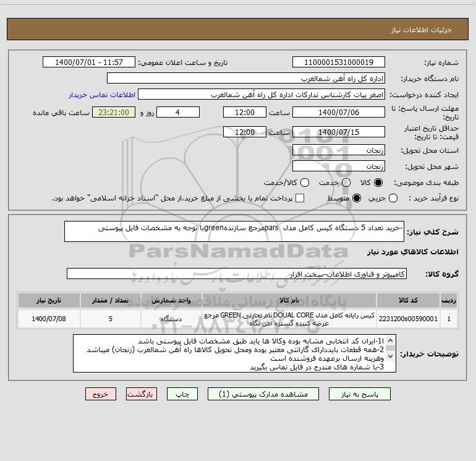
Task: Click the اطلاعات کالاهای مورد نیاز heading
Action: (412, 252)
